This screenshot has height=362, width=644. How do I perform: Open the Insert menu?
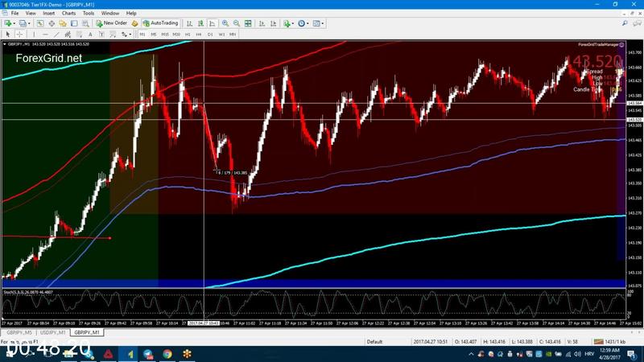click(48, 13)
